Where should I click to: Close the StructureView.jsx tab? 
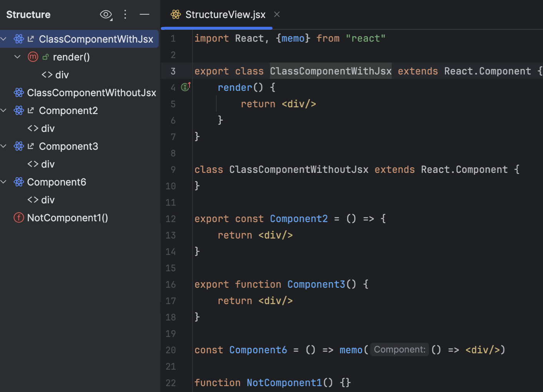[x=276, y=14]
